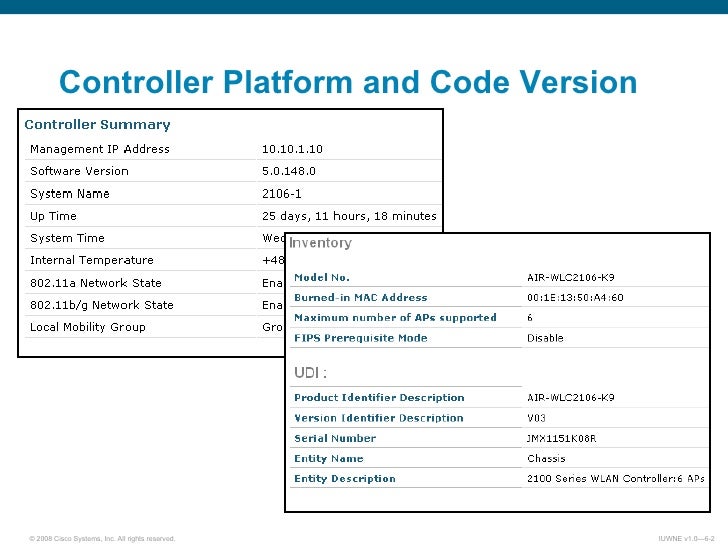Select serial number JMX1151K08R
Screen dimensions: 728x546
click(x=562, y=438)
